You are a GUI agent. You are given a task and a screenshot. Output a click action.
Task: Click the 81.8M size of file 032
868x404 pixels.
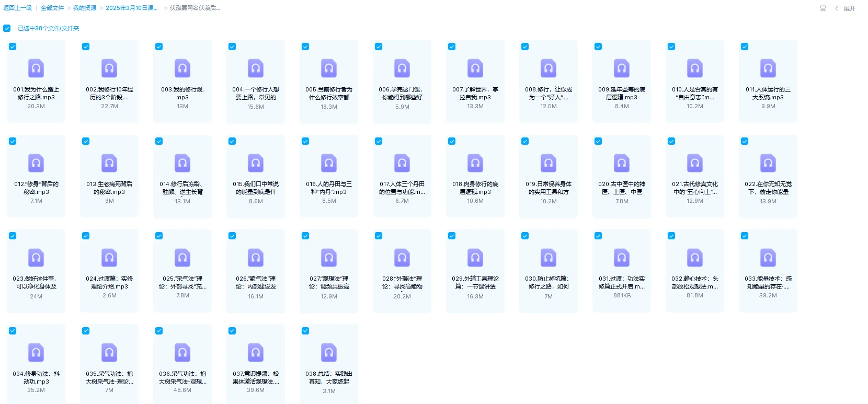point(695,295)
